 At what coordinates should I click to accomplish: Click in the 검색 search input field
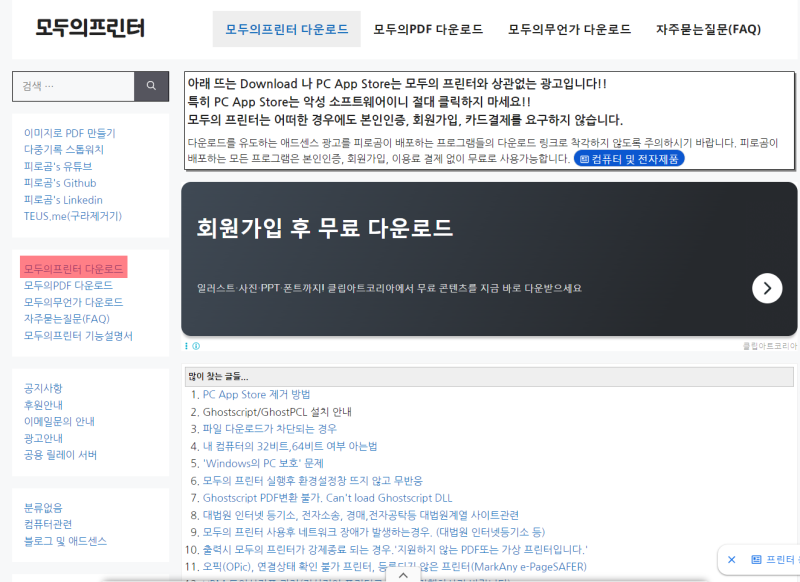pos(73,86)
